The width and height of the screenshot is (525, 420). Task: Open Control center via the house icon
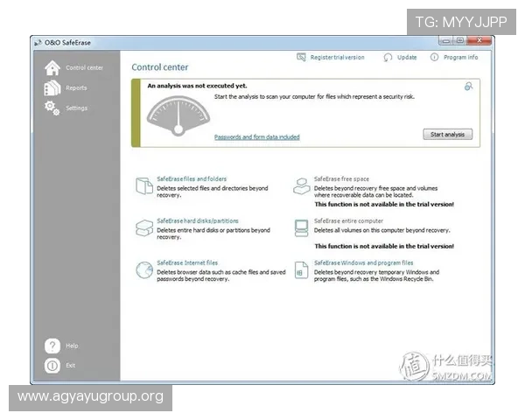point(52,67)
